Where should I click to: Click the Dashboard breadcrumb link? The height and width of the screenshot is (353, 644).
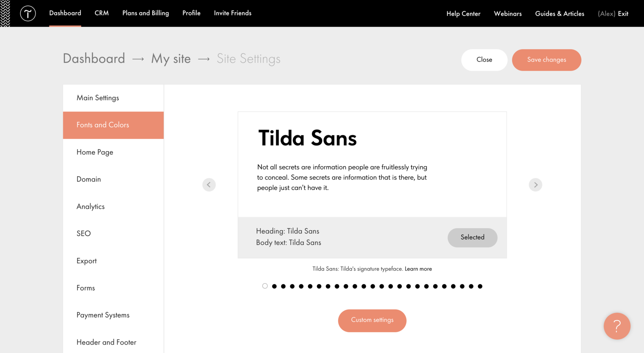(x=94, y=58)
